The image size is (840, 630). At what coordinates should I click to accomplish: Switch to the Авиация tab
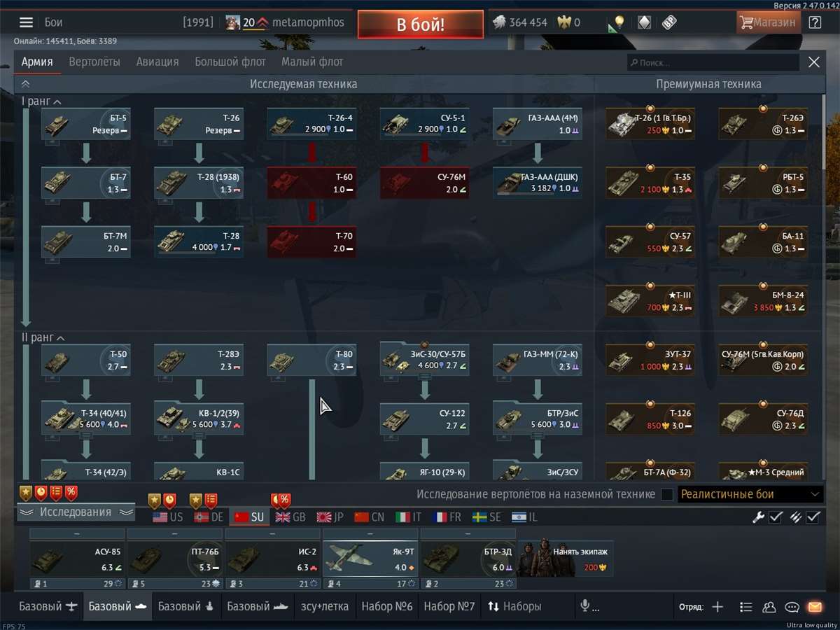[x=157, y=62]
